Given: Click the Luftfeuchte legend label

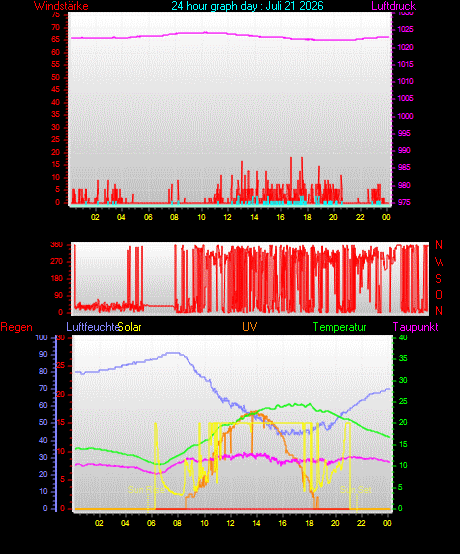Looking at the screenshot, I should click(93, 327).
